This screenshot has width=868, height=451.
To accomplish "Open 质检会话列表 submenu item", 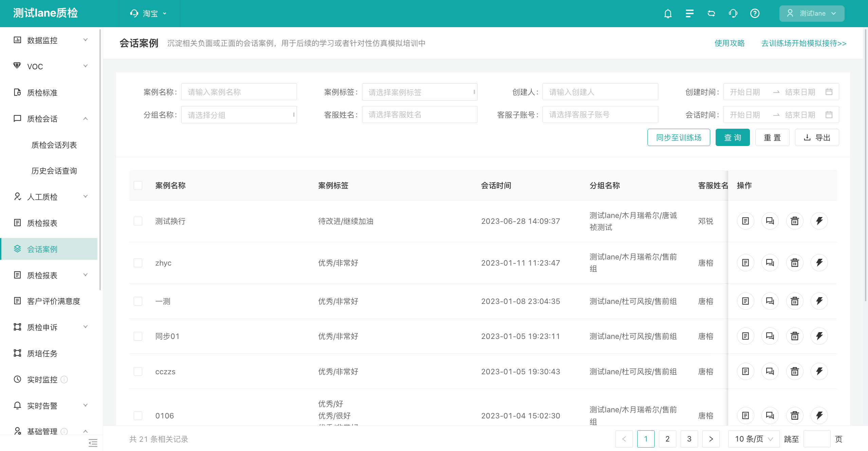I will 54,145.
